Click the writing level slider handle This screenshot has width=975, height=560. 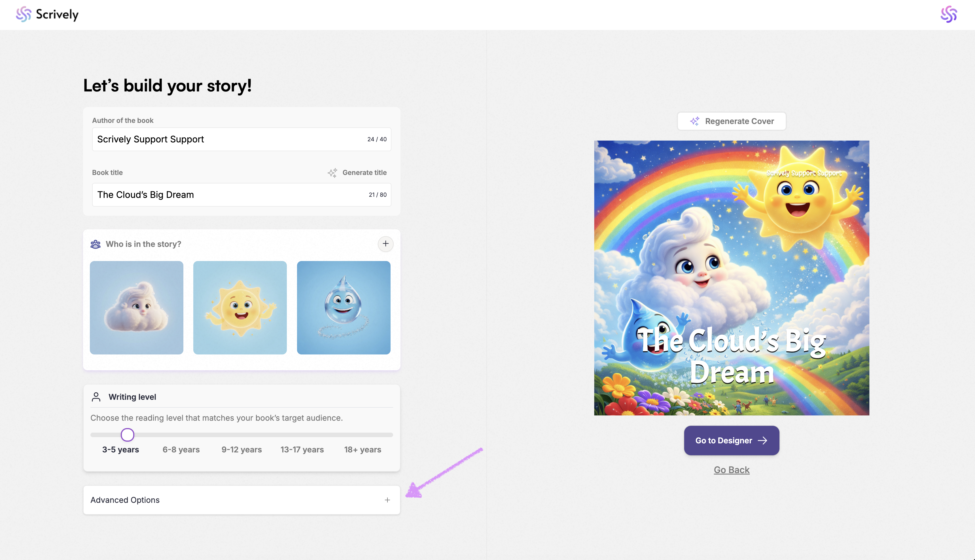click(128, 435)
